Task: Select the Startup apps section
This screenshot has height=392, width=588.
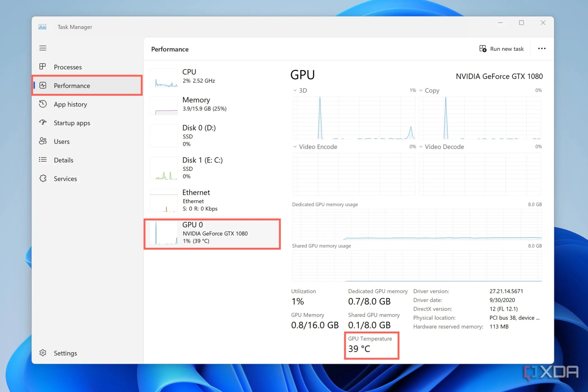Action: point(72,123)
